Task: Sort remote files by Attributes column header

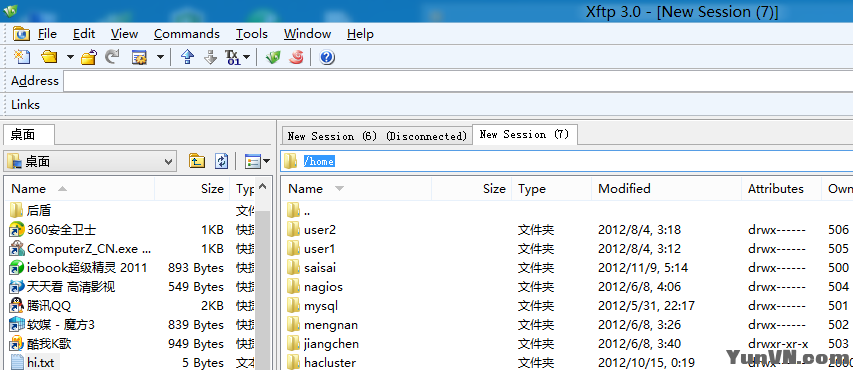Action: point(781,189)
